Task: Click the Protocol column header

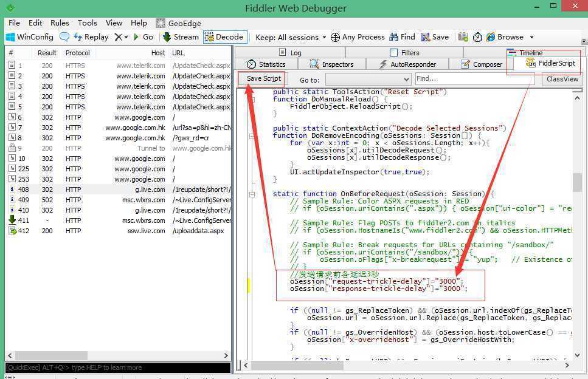Action: click(x=78, y=53)
